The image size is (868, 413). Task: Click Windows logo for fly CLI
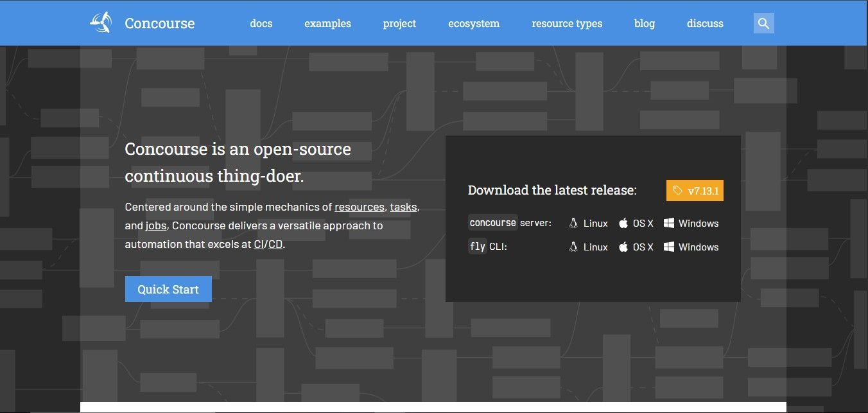coord(668,247)
